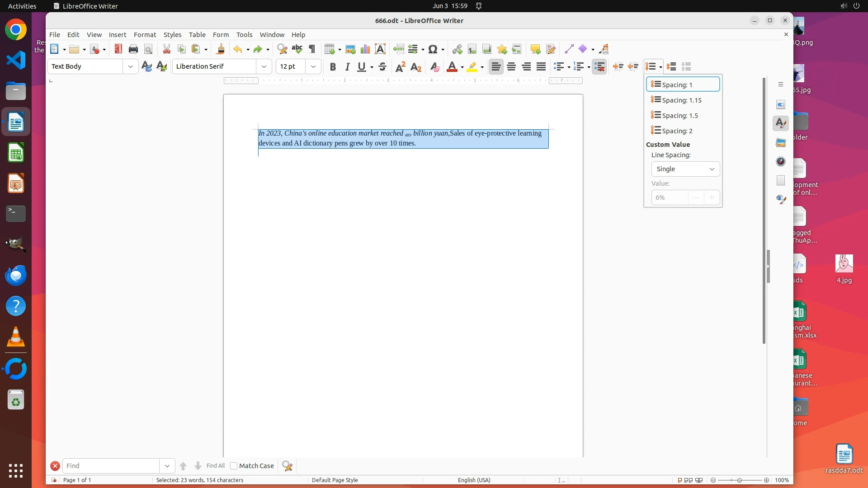Click the Superscript icon

(x=400, y=67)
